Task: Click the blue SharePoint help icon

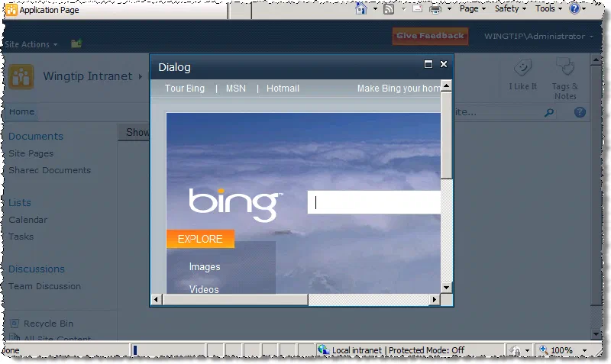Action: coord(580,112)
